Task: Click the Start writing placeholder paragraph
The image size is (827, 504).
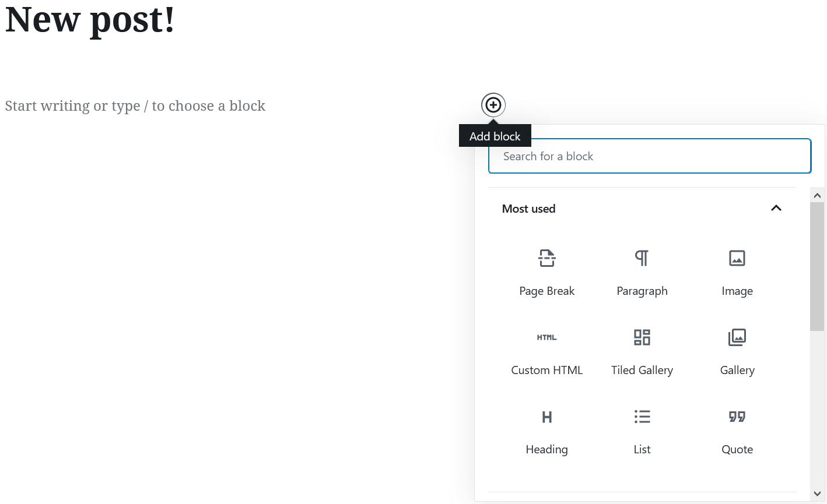Action: [x=135, y=106]
